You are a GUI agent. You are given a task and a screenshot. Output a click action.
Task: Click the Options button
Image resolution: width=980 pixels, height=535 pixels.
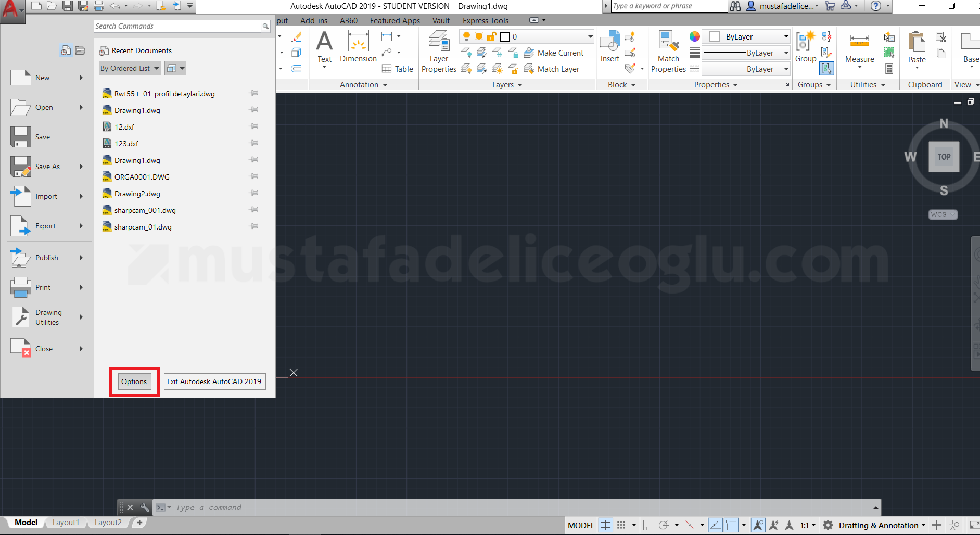coord(134,381)
